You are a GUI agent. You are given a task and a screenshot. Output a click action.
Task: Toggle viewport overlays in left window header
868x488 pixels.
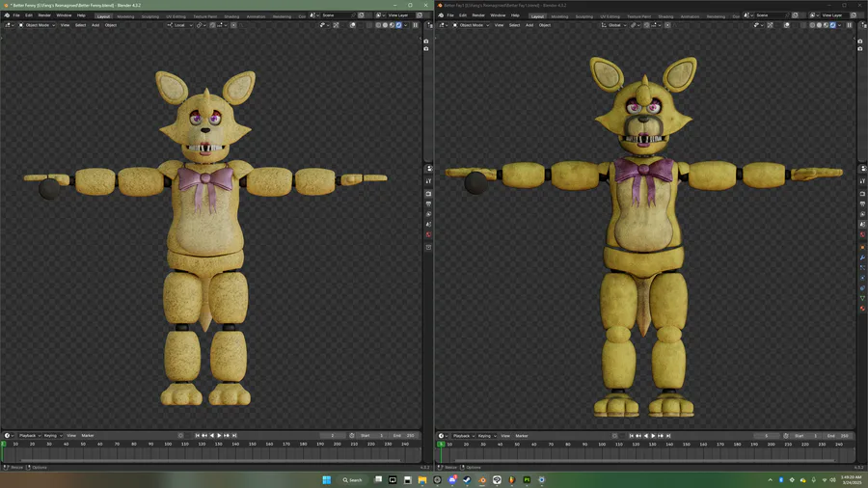click(x=353, y=25)
